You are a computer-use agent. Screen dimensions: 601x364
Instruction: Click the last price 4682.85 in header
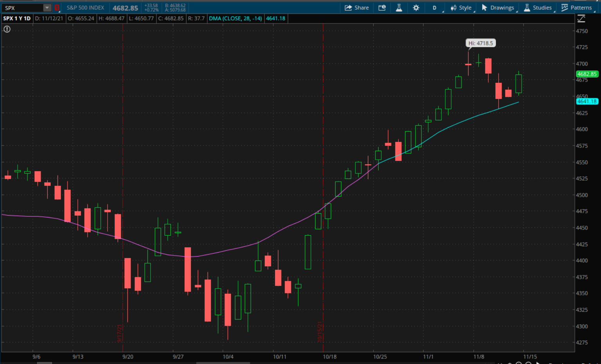pos(125,8)
